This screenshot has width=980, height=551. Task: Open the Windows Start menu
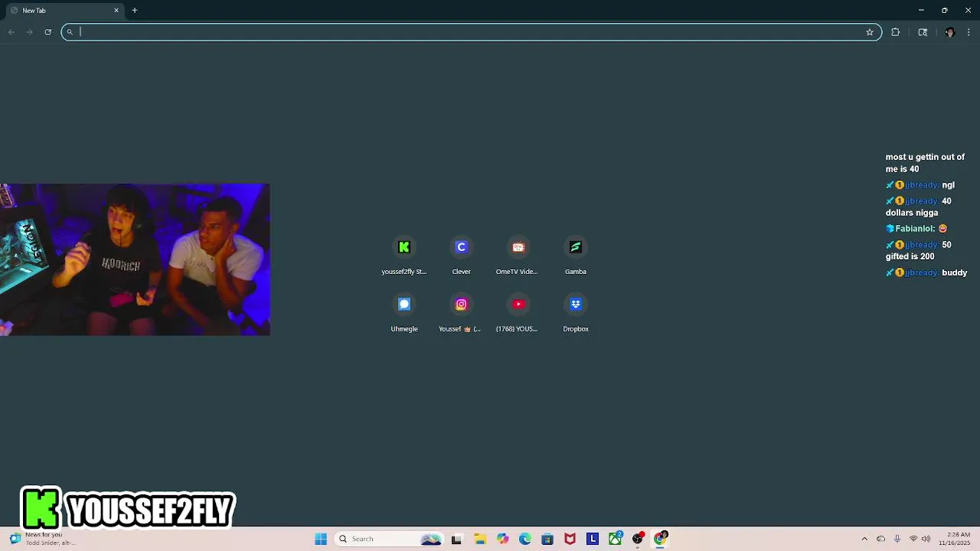point(321,539)
